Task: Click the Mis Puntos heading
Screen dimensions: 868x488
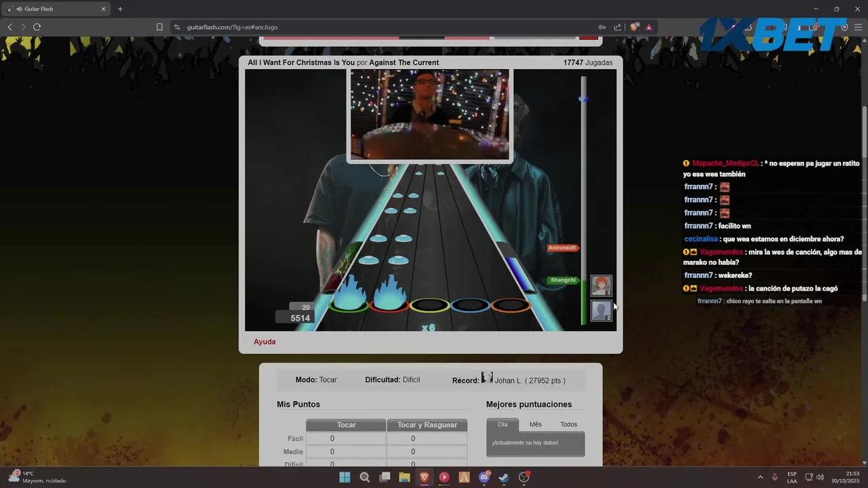Action: 298,405
